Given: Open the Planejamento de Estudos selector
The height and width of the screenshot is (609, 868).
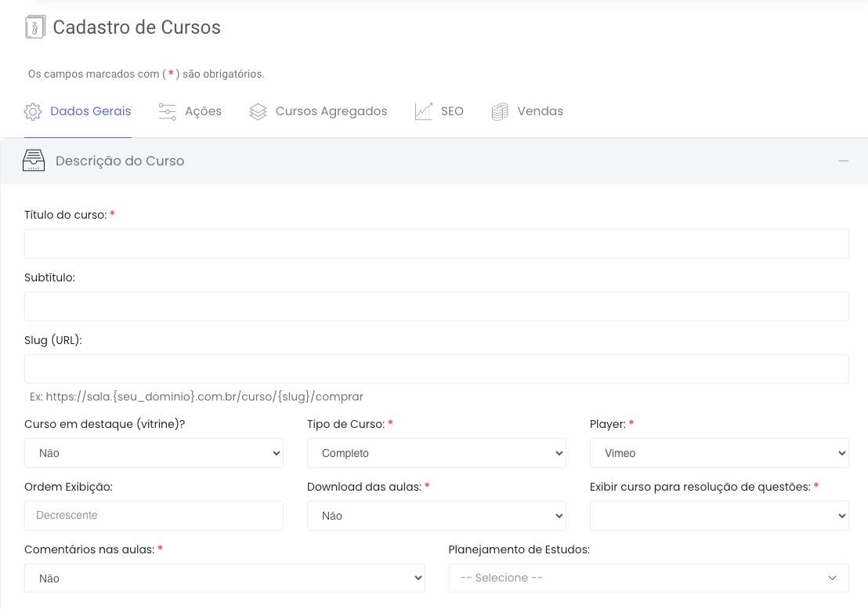Looking at the screenshot, I should pyautogui.click(x=648, y=578).
